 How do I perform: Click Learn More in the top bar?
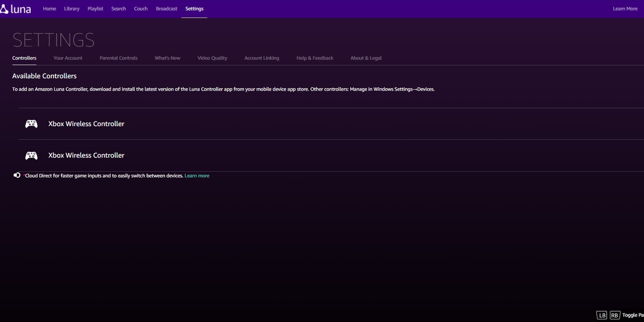pos(625,9)
